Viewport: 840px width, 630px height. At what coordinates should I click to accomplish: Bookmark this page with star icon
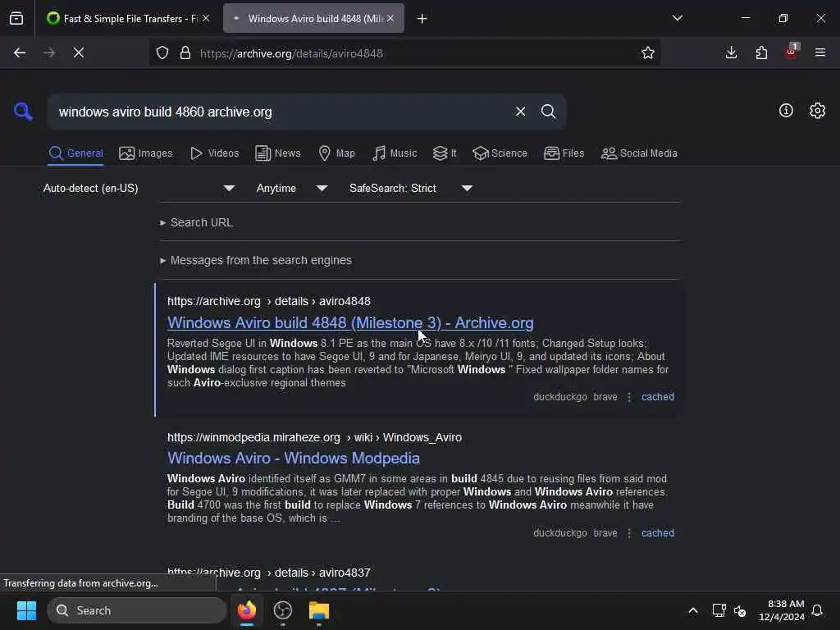(648, 52)
